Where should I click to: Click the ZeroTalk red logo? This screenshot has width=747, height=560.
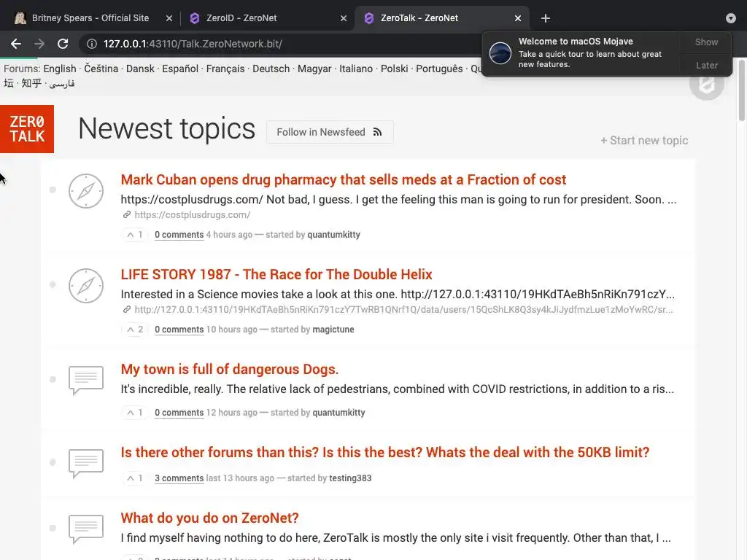click(27, 129)
